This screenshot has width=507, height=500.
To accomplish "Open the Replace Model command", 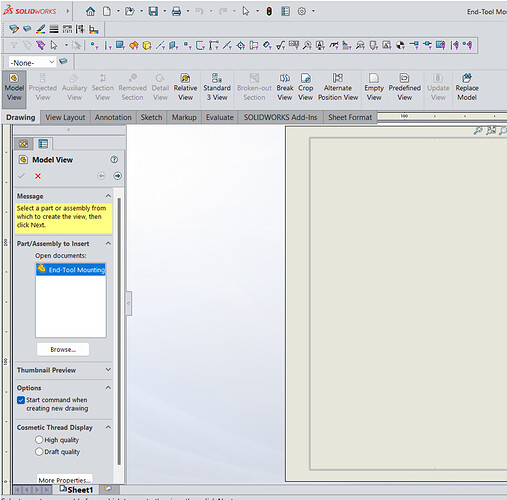I will pyautogui.click(x=467, y=88).
